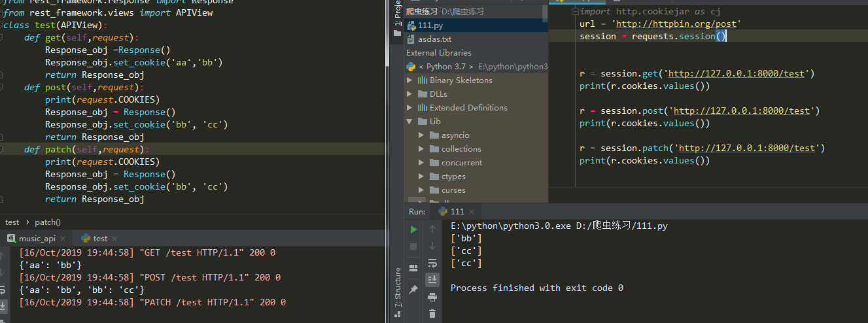Click the test breadcrumb in left editor
Viewport: 868px width, 323px height.
tap(12, 222)
